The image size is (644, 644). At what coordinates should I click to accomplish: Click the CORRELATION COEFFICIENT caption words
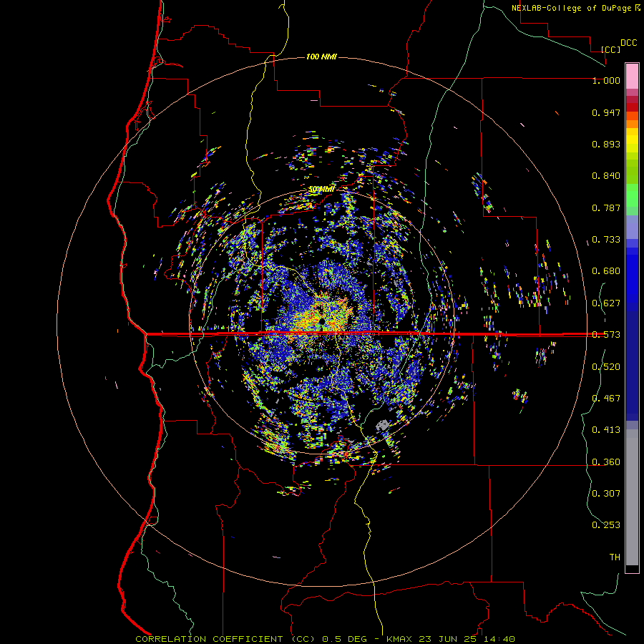[209, 639]
